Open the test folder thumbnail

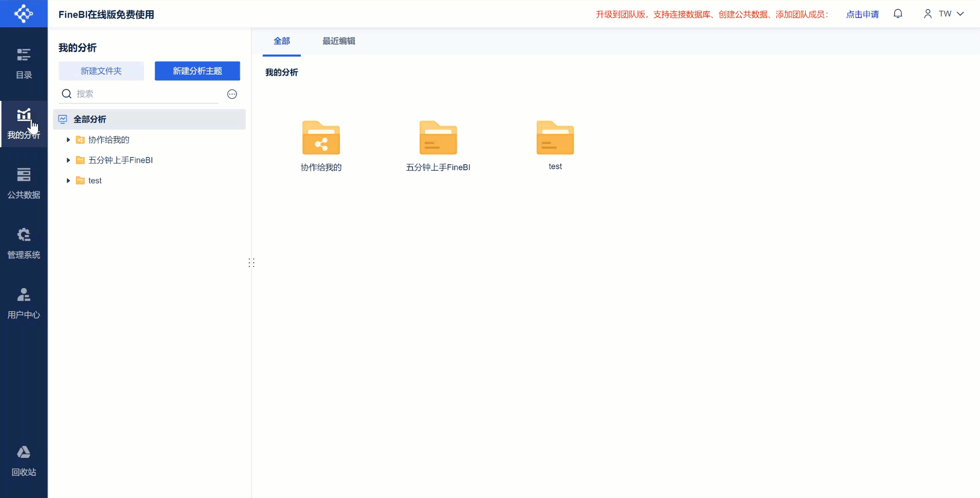click(555, 138)
